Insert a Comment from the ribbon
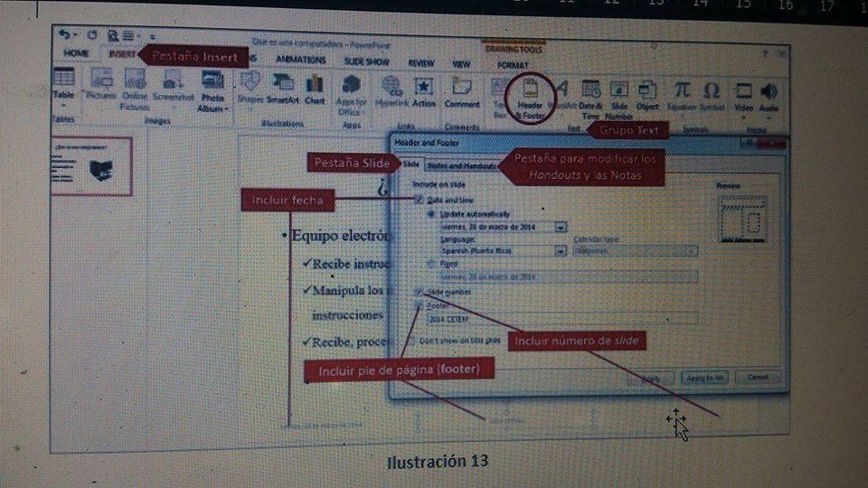 pos(462,92)
